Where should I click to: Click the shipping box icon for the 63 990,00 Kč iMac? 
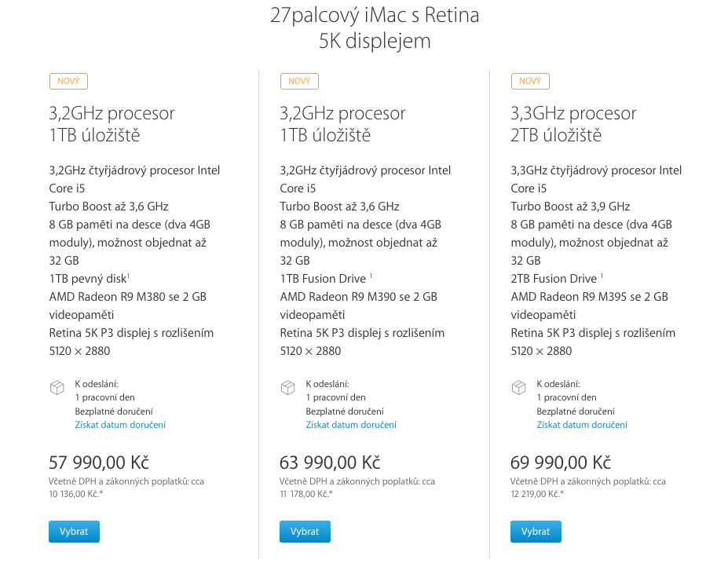287,388
